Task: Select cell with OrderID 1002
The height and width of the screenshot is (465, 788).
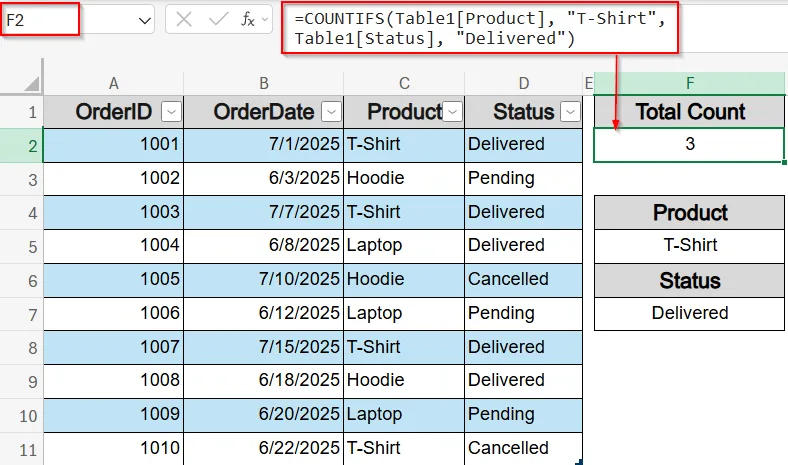Action: (x=114, y=179)
